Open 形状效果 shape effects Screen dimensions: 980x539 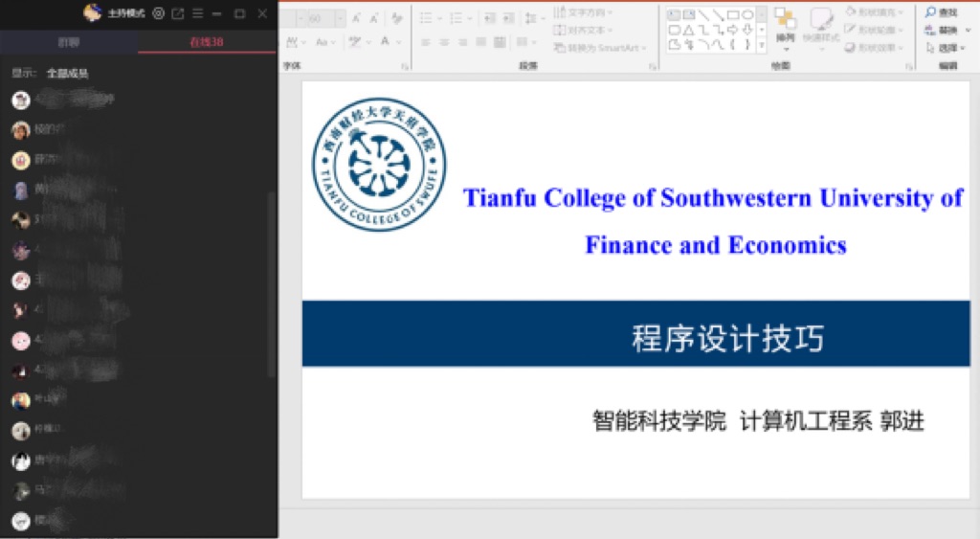(874, 48)
